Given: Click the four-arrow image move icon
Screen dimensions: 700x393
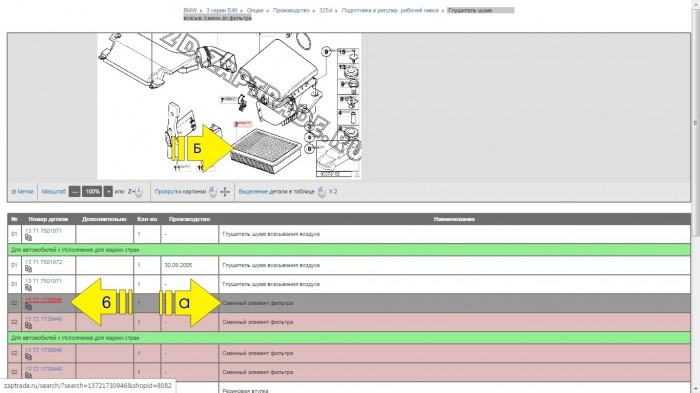Looking at the screenshot, I should point(225,192).
